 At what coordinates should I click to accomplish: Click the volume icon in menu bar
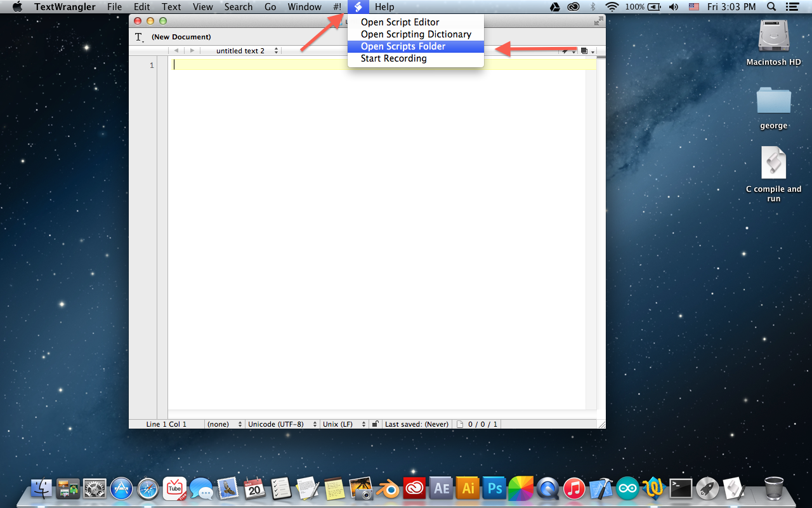(x=673, y=7)
